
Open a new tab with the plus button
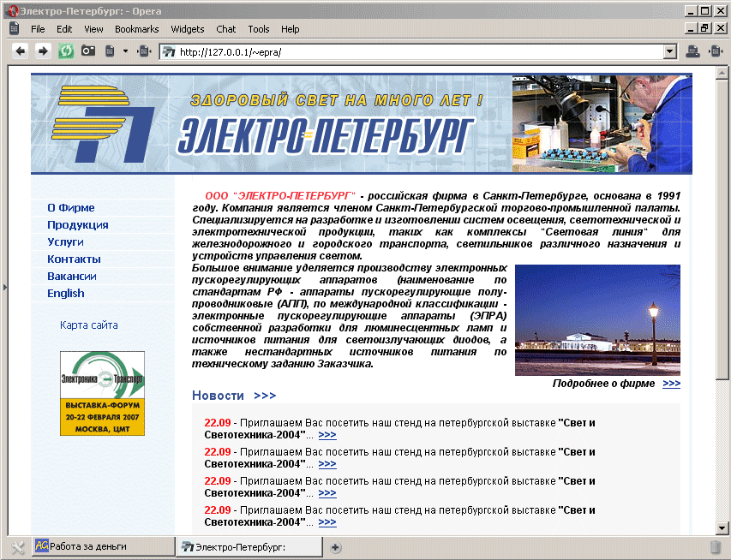(335, 547)
